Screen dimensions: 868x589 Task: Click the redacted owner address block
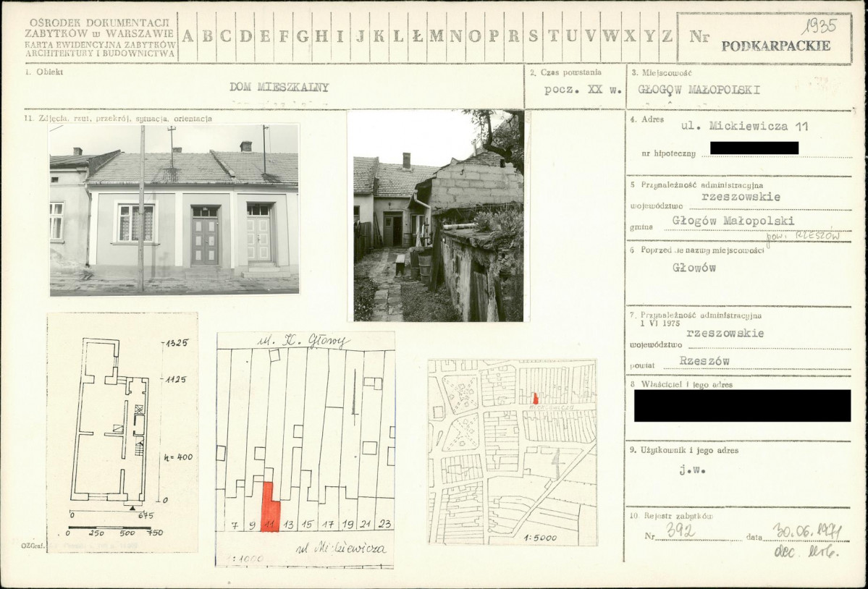pos(742,405)
